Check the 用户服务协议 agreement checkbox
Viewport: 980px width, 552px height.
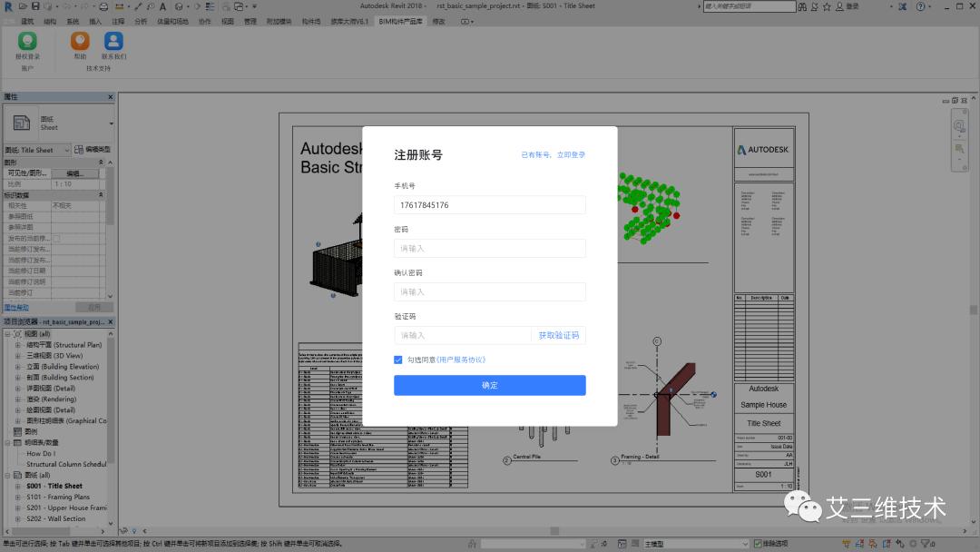click(397, 360)
